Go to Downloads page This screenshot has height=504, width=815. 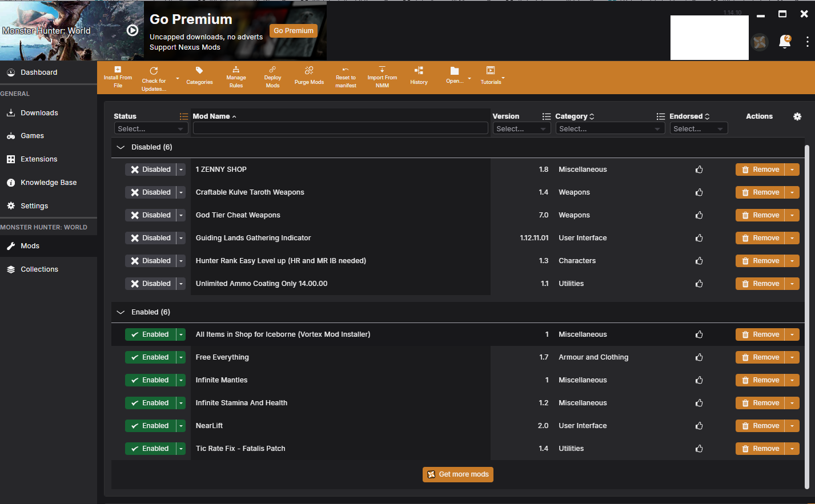coord(39,113)
